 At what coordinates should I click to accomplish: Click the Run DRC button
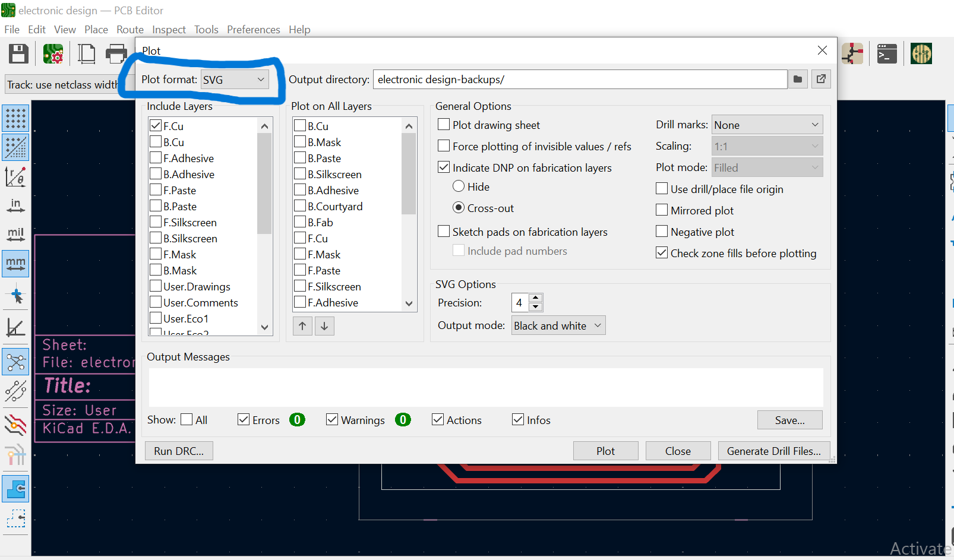click(179, 451)
